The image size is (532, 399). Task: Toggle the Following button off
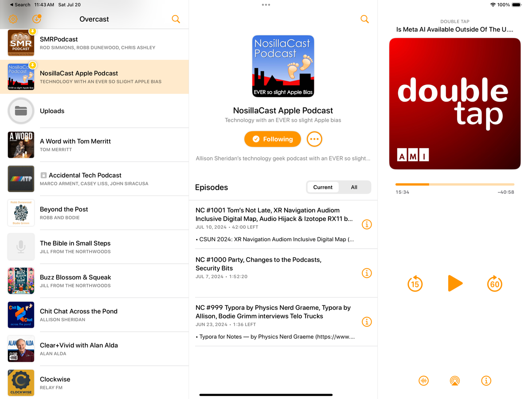tap(272, 139)
